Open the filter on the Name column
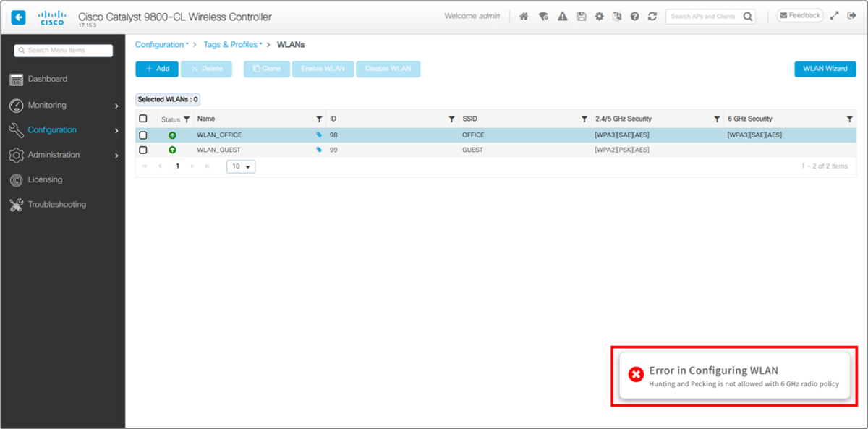This screenshot has width=868, height=429. pyautogui.click(x=319, y=119)
